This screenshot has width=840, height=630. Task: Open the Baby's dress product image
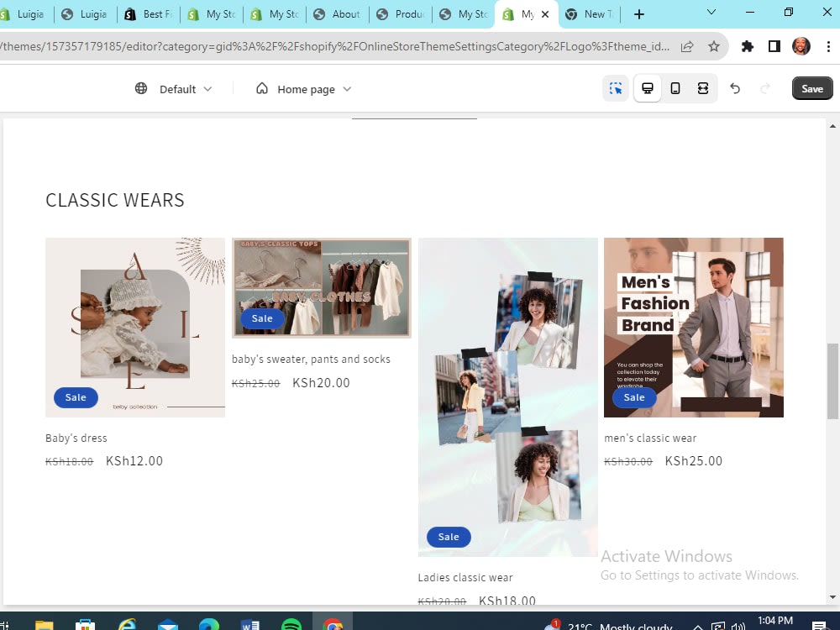pos(135,328)
